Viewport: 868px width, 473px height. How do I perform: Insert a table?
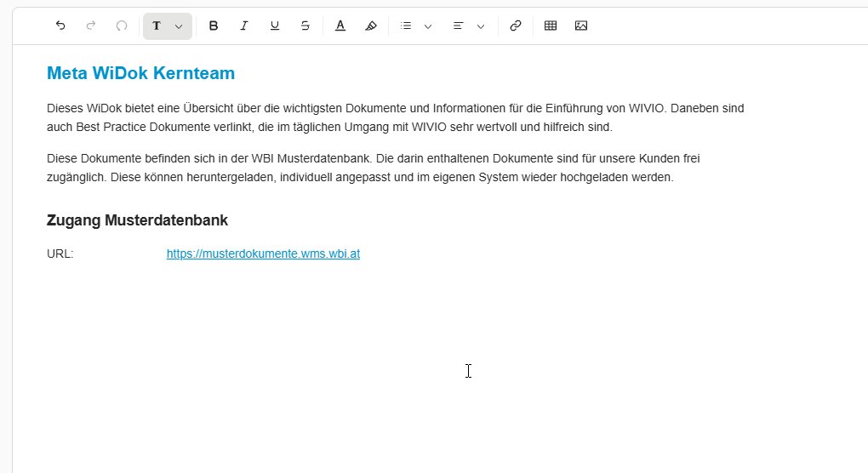pyautogui.click(x=551, y=26)
